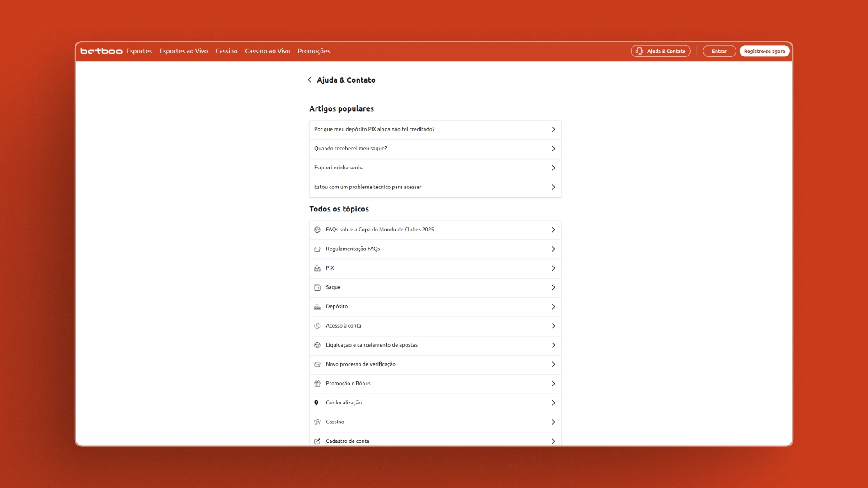Viewport: 868px width, 488px height.
Task: Expand the Esqueci minha senha article chevron
Action: pyautogui.click(x=553, y=168)
